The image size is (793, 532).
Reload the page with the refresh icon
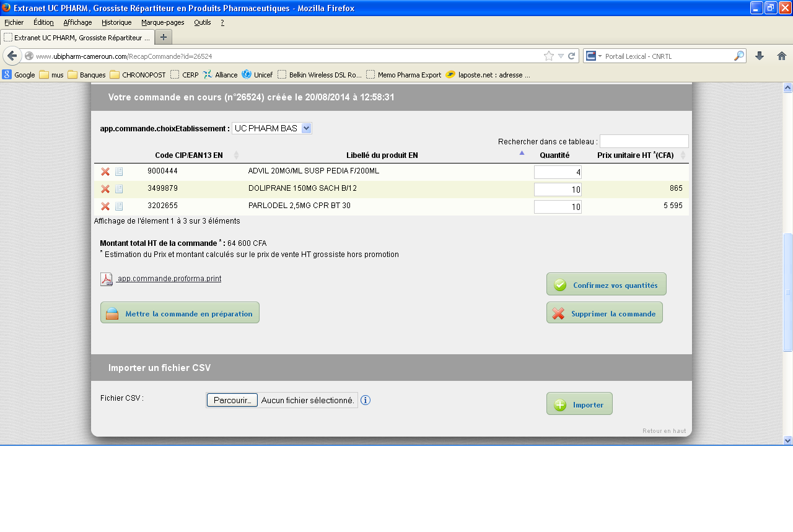pyautogui.click(x=572, y=56)
